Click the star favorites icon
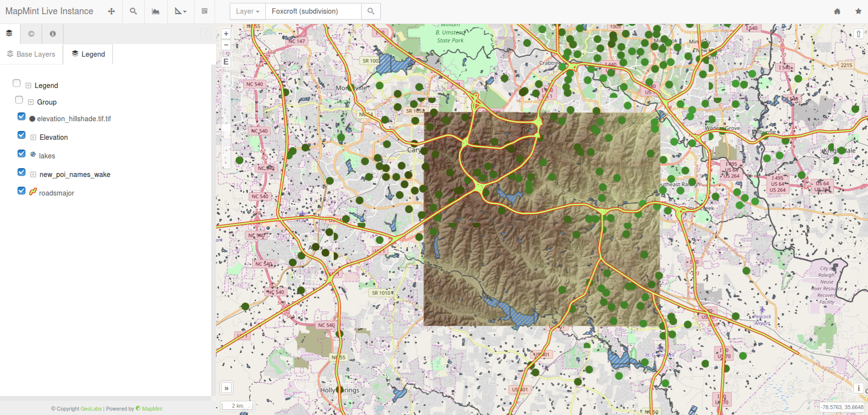The image size is (868, 415). (x=858, y=11)
